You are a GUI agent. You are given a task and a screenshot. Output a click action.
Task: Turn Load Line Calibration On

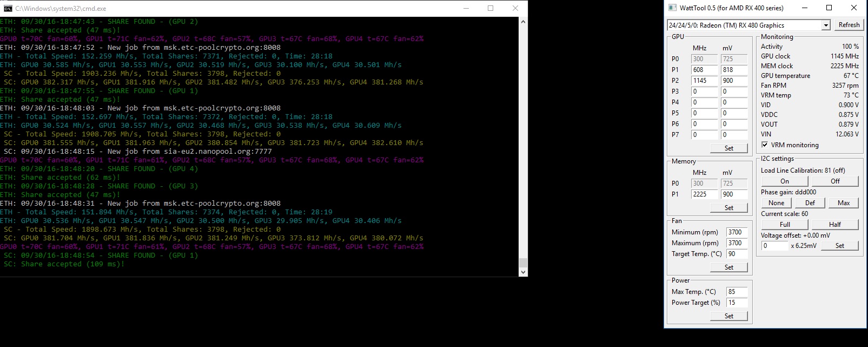tap(784, 181)
